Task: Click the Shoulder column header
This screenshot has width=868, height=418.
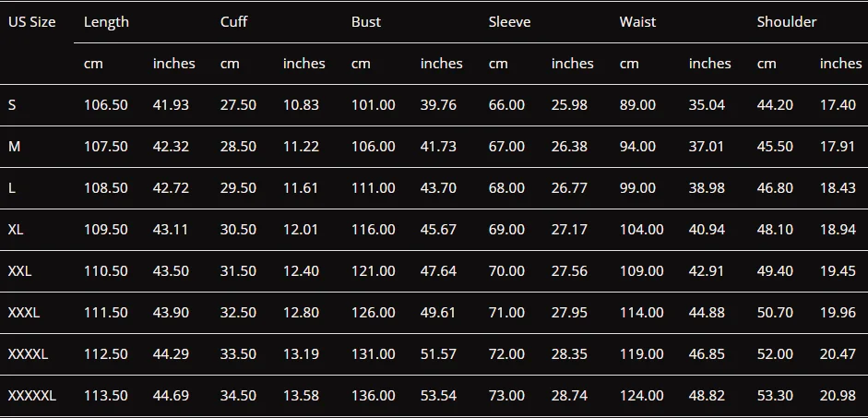Action: [x=787, y=22]
